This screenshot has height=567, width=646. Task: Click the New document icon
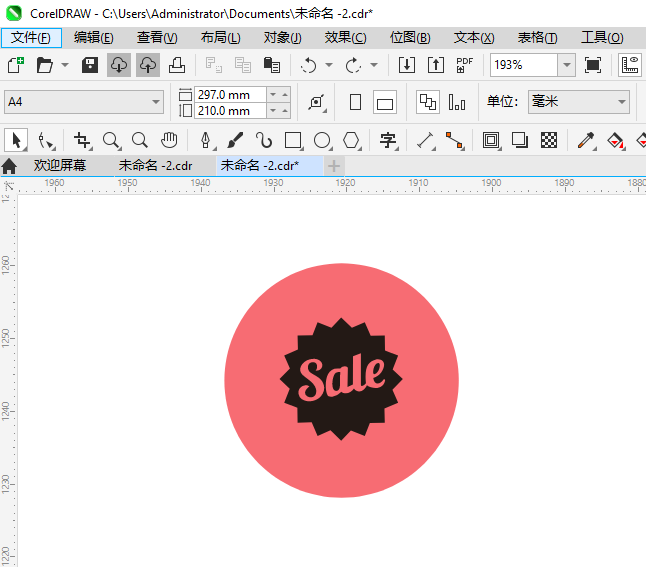pyautogui.click(x=16, y=65)
